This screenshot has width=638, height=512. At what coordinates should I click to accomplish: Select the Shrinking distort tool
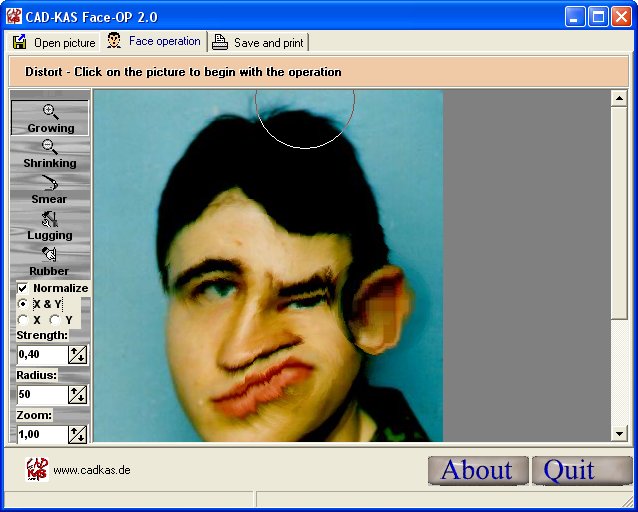[x=50, y=154]
